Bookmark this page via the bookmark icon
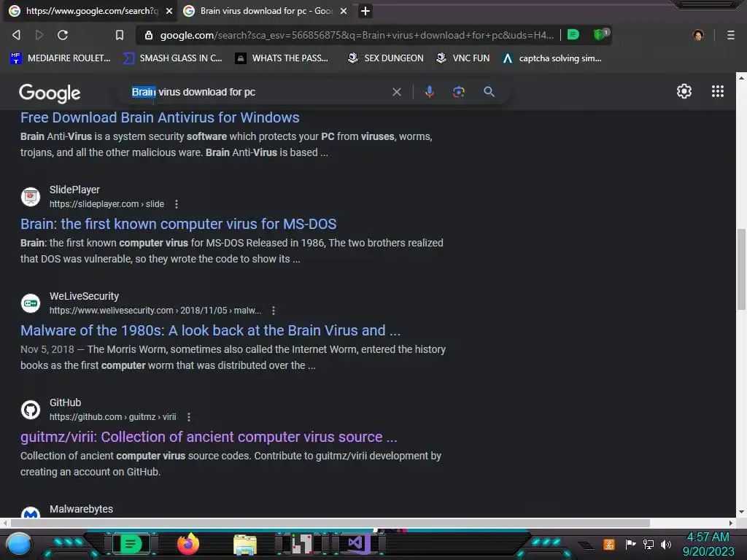747x560 pixels. tap(120, 35)
